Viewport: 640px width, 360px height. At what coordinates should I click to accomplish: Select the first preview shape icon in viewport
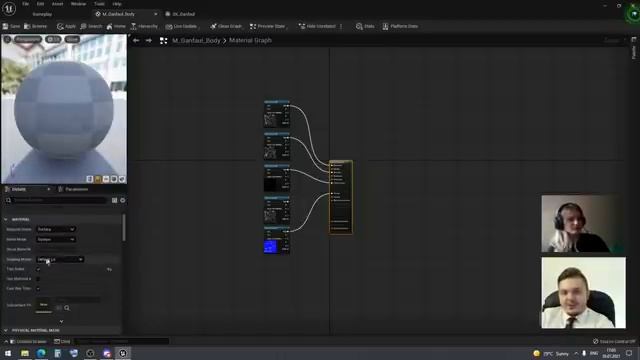pos(90,179)
